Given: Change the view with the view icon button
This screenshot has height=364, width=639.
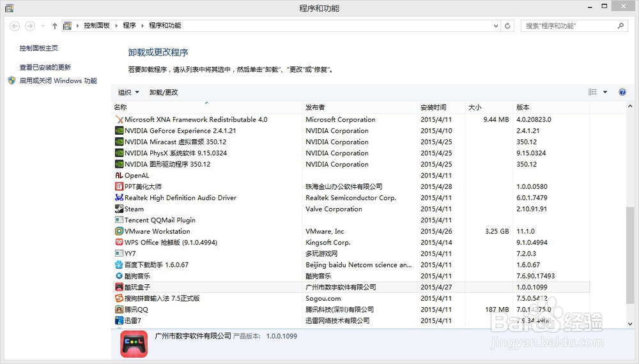Looking at the screenshot, I should [x=592, y=92].
